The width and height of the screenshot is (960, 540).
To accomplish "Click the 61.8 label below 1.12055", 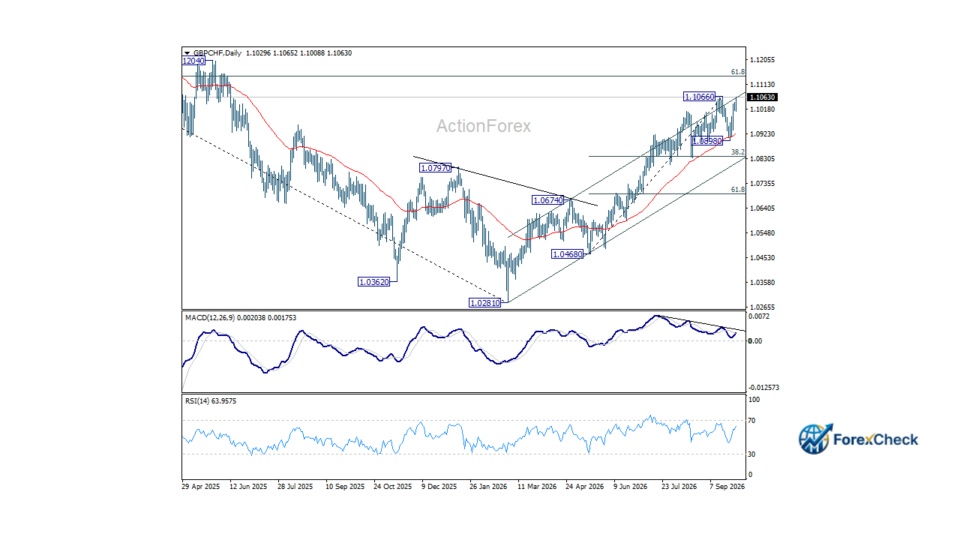I will [x=738, y=72].
